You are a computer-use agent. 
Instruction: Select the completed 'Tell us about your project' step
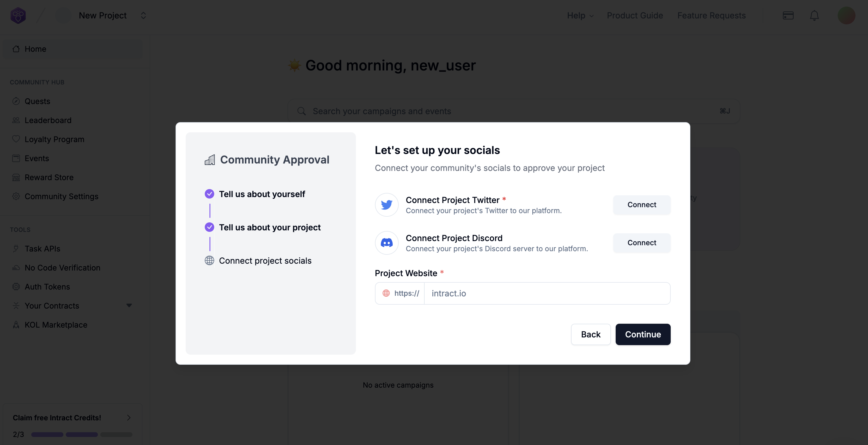click(x=270, y=227)
